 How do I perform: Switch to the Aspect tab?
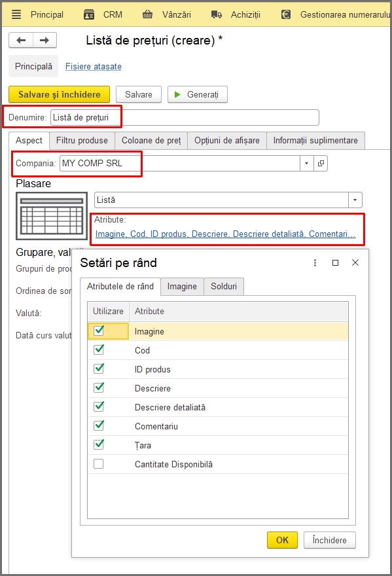pyautogui.click(x=29, y=141)
